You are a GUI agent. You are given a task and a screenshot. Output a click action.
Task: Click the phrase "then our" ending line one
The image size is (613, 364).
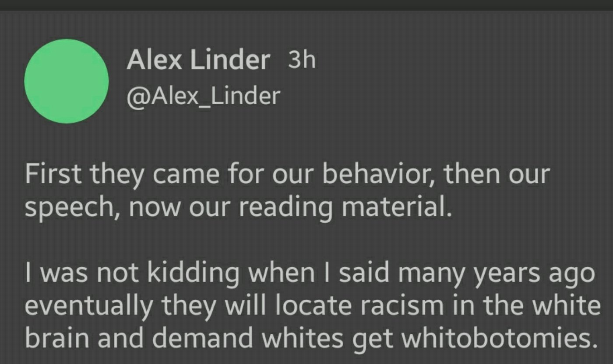496,174
